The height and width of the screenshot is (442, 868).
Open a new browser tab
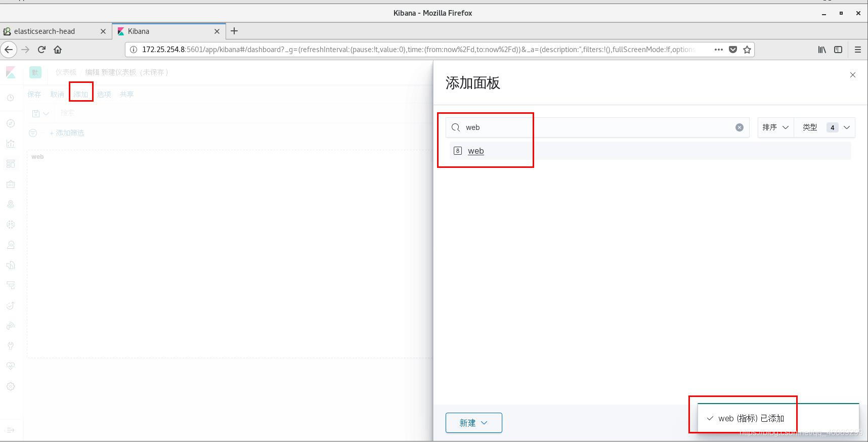(234, 31)
